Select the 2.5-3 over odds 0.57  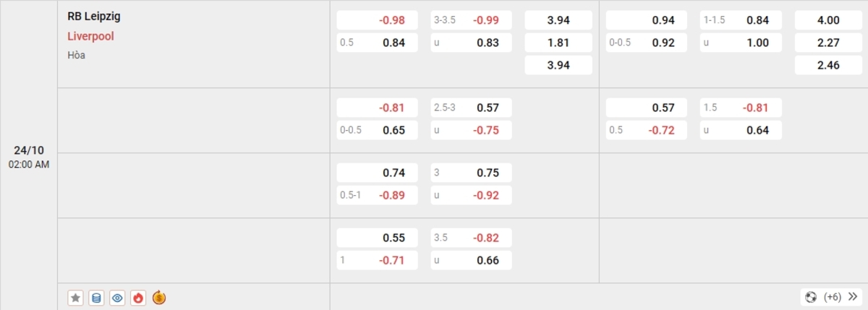click(471, 108)
